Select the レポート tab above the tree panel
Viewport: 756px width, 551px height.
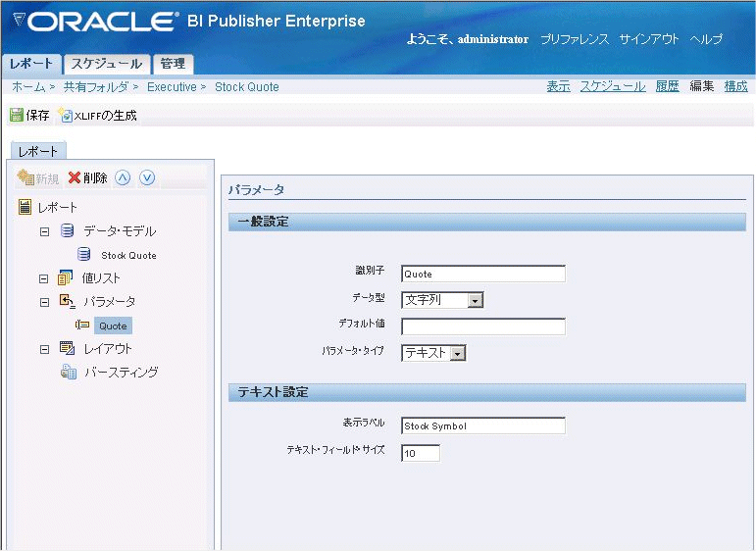click(38, 151)
